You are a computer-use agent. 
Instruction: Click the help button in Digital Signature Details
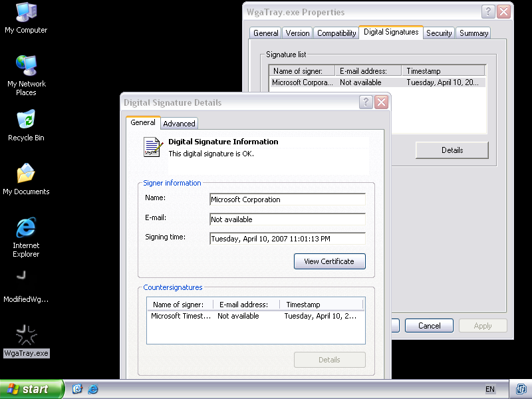click(366, 102)
